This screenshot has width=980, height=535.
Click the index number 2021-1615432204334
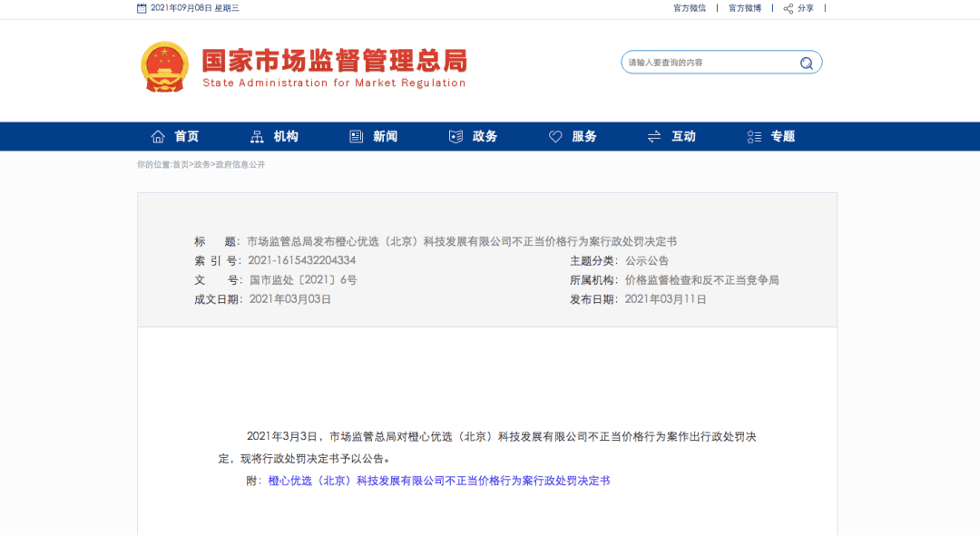[302, 260]
